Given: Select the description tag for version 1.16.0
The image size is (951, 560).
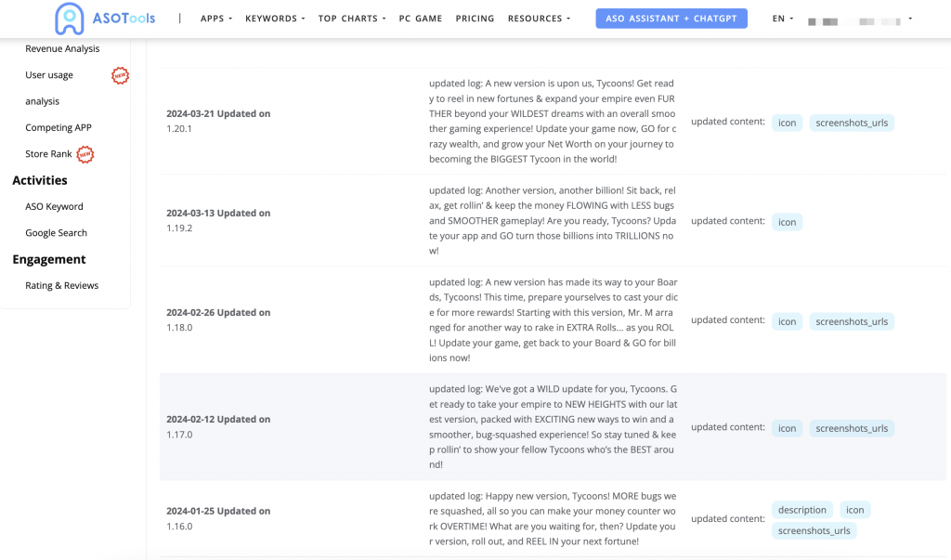Looking at the screenshot, I should [802, 510].
